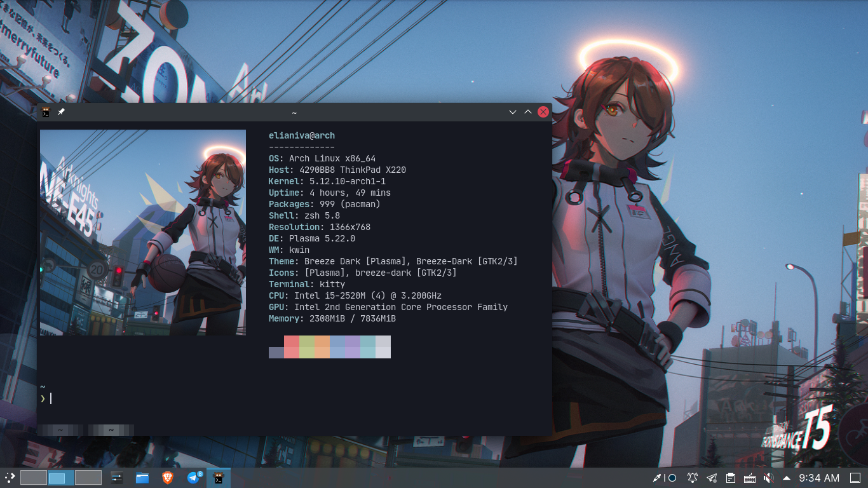This screenshot has height=488, width=868.
Task: Click the 'Resolution: 1366x768' line
Action: pyautogui.click(x=320, y=227)
